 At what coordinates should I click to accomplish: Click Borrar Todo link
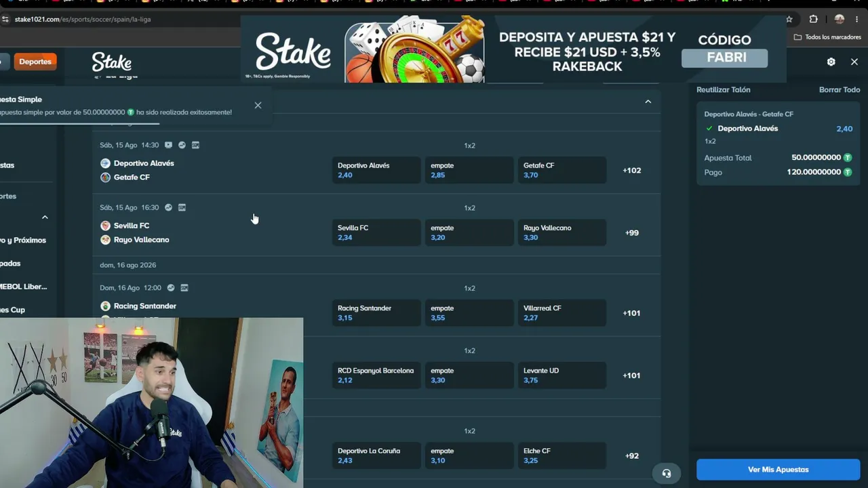tap(840, 89)
